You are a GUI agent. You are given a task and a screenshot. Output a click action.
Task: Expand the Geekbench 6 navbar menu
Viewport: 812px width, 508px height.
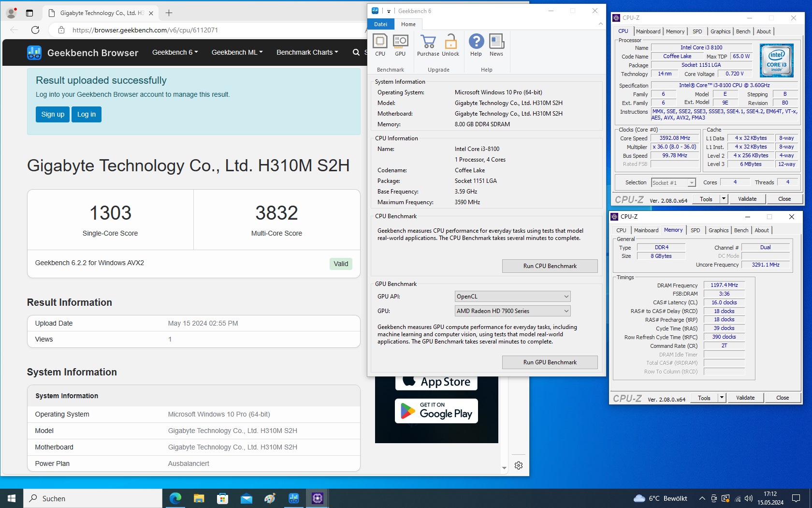click(x=175, y=52)
